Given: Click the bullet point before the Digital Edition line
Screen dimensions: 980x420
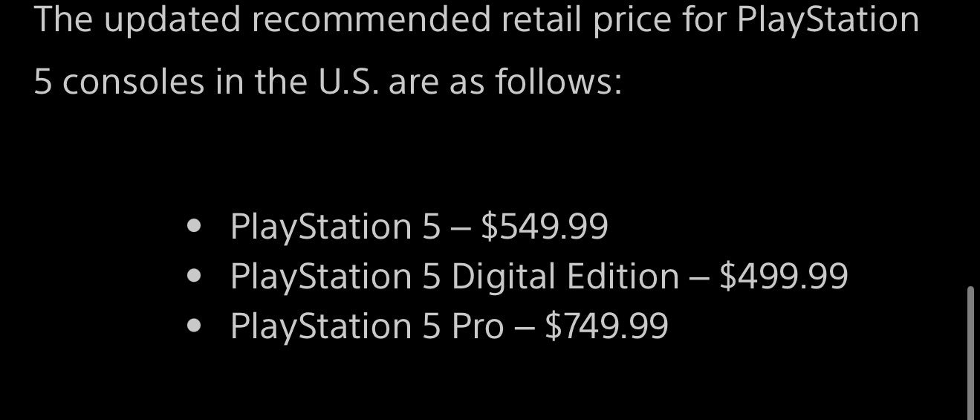Looking at the screenshot, I should pos(195,277).
